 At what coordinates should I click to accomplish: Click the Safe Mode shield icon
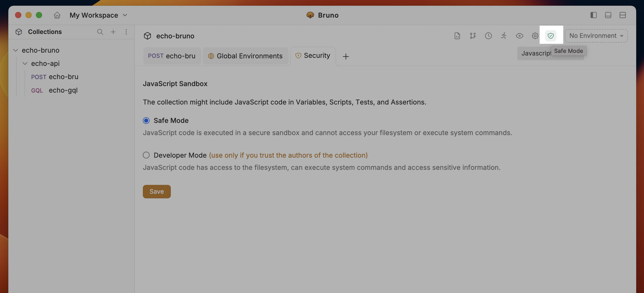tap(551, 36)
